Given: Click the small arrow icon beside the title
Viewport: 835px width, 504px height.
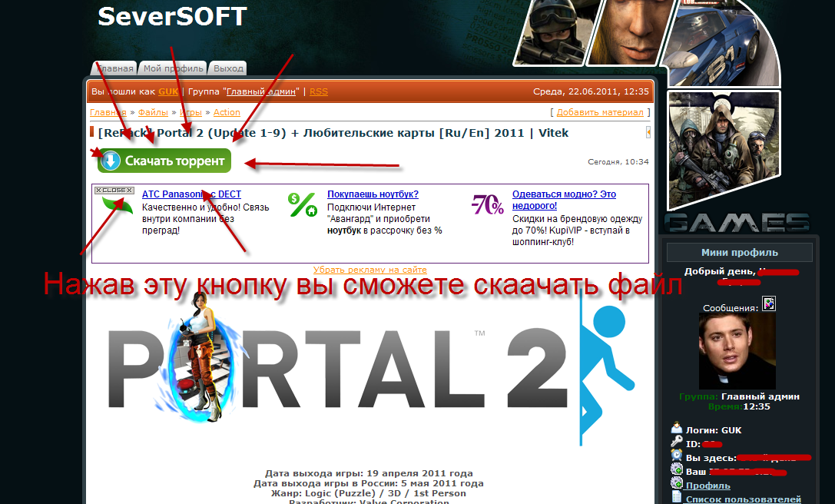Looking at the screenshot, I should click(648, 132).
